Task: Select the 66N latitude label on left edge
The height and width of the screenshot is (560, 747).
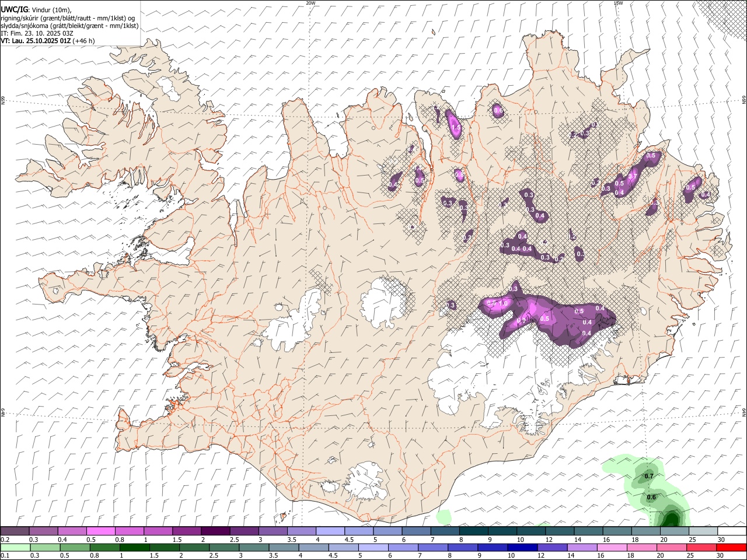Action: click(x=3, y=101)
